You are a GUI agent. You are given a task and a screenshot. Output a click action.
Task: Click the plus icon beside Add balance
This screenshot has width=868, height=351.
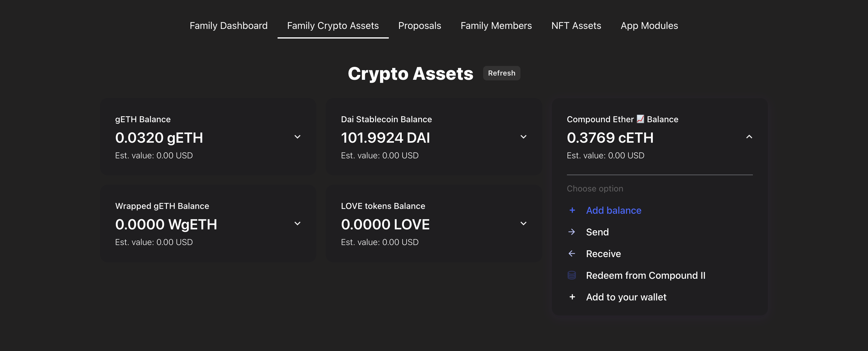click(x=572, y=210)
